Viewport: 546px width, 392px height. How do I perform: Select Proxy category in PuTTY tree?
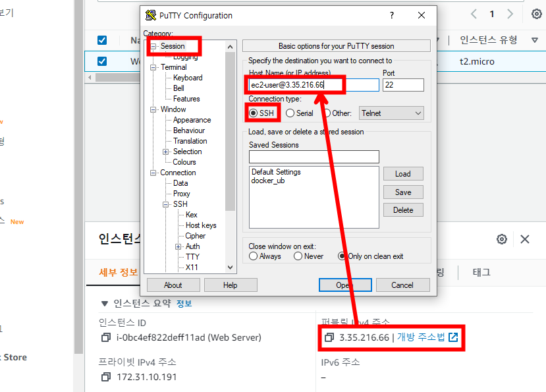(181, 194)
